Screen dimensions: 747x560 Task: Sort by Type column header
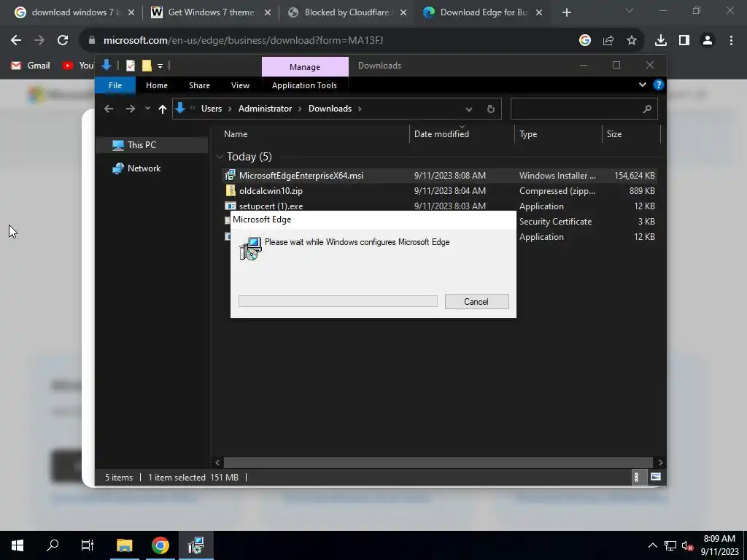point(558,134)
